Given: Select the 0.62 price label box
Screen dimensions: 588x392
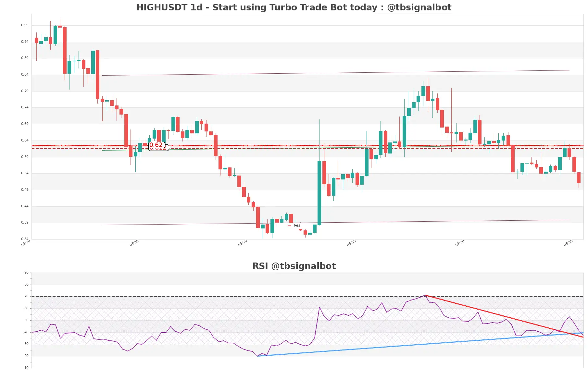Looking at the screenshot, I should click(157, 145).
